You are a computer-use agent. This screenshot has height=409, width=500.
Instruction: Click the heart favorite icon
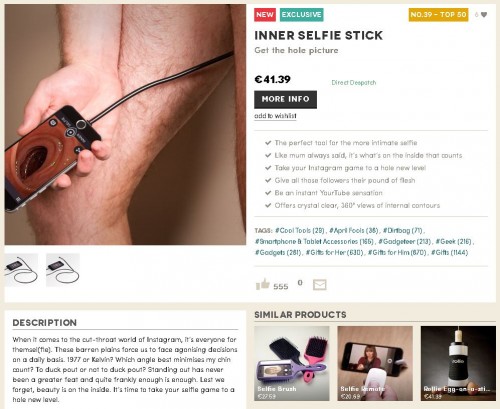point(484,15)
